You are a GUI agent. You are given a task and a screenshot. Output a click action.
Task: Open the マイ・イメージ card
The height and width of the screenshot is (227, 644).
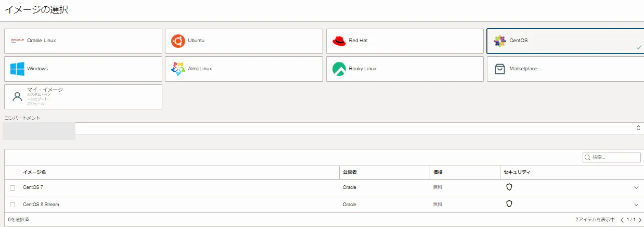coord(83,97)
